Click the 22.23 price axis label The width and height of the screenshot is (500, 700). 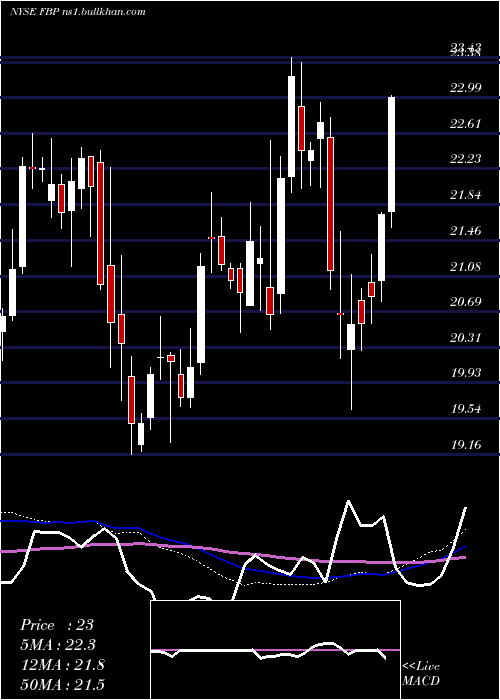pyautogui.click(x=466, y=159)
